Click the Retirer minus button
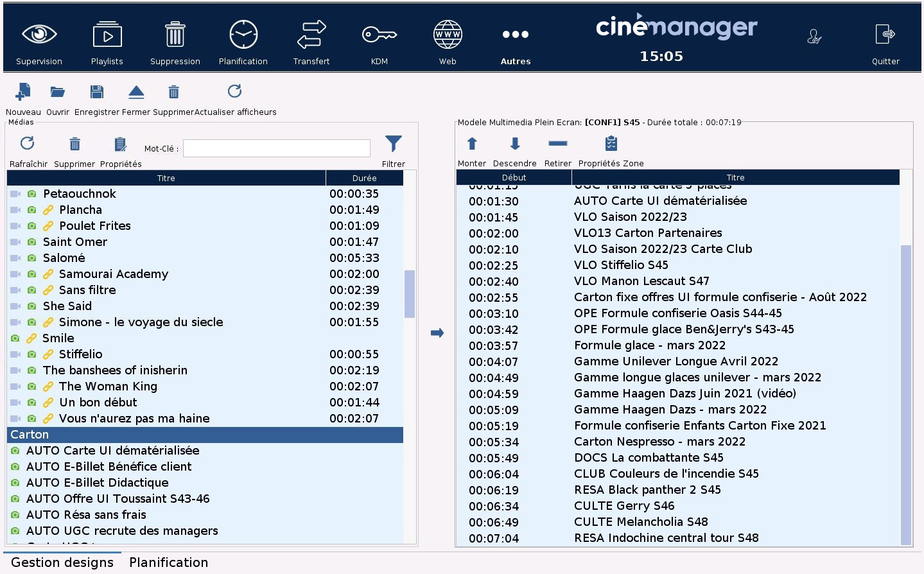Viewport: 924px width, 574px height. pyautogui.click(x=558, y=143)
